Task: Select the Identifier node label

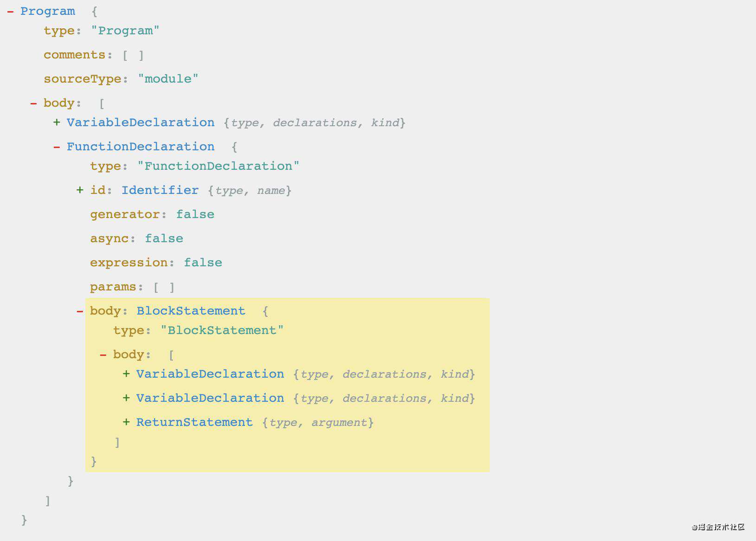Action: (160, 190)
